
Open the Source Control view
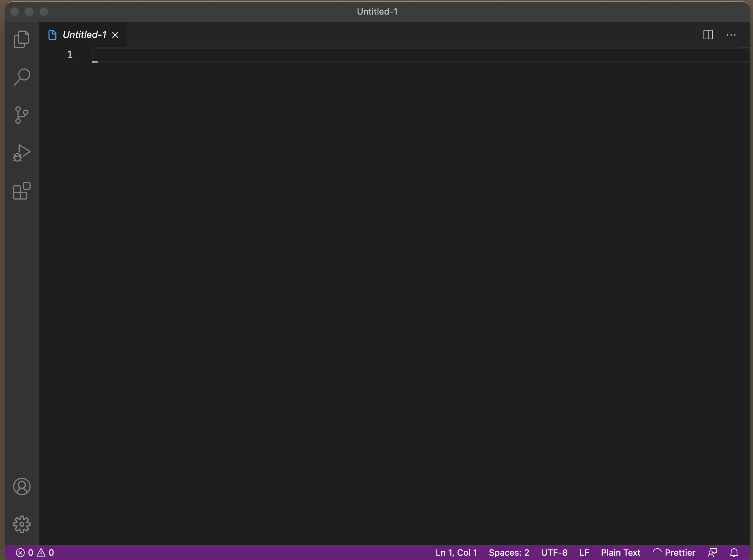21,115
